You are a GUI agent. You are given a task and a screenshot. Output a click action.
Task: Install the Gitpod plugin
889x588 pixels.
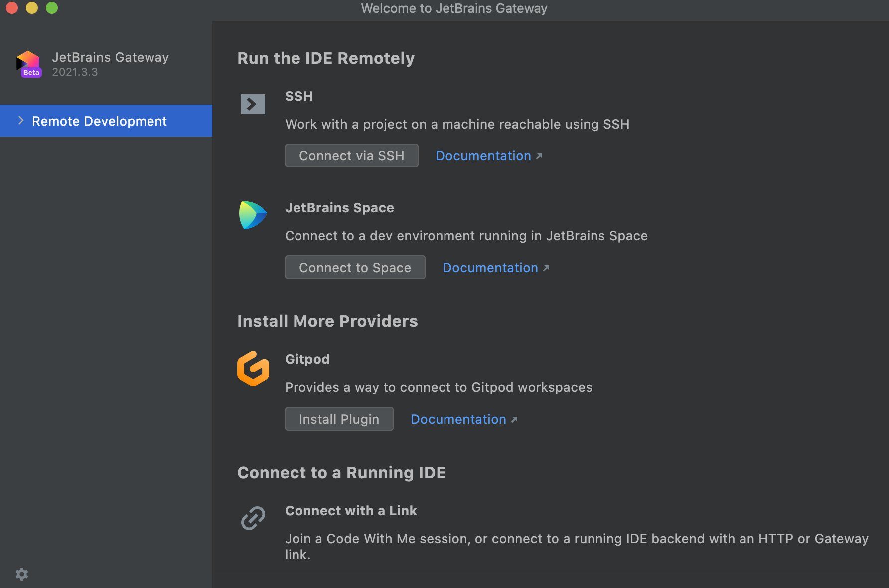click(x=339, y=419)
